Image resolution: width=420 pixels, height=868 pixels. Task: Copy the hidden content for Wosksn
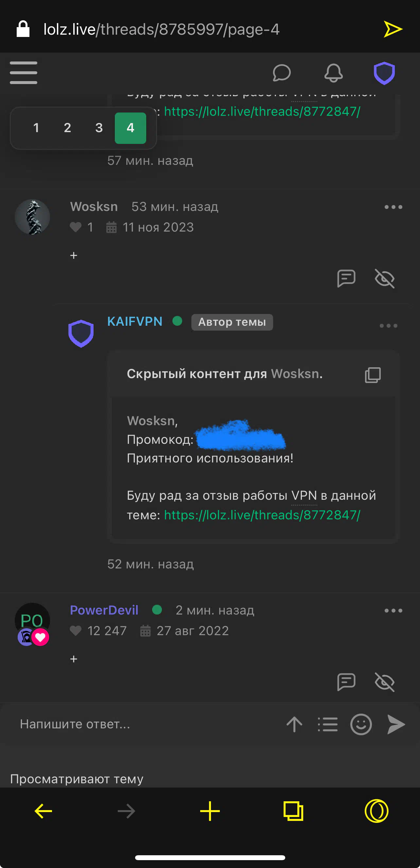pyautogui.click(x=373, y=375)
